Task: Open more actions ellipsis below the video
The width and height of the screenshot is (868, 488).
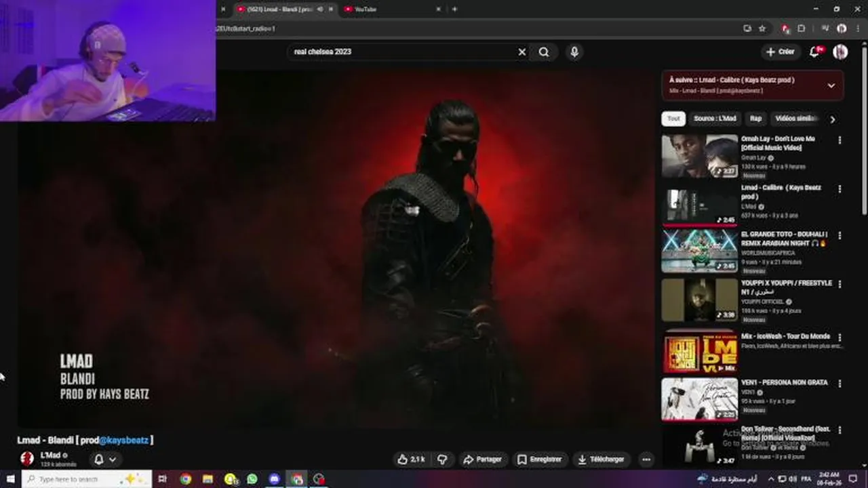Action: (x=646, y=460)
